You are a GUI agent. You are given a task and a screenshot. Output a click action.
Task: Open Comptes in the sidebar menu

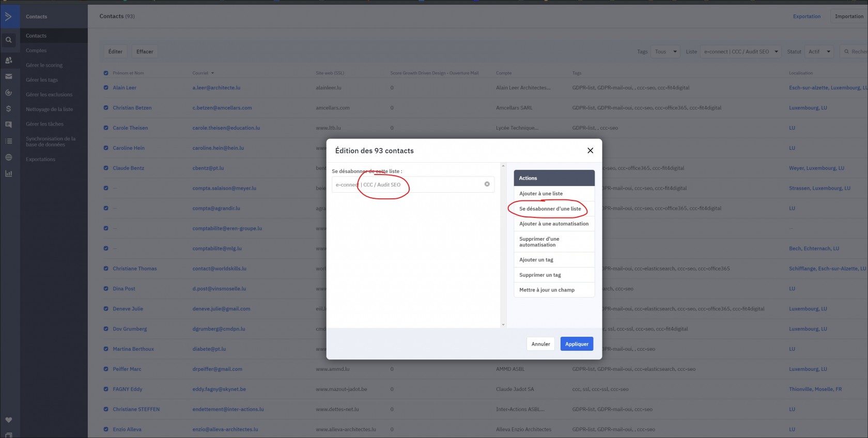click(x=36, y=51)
